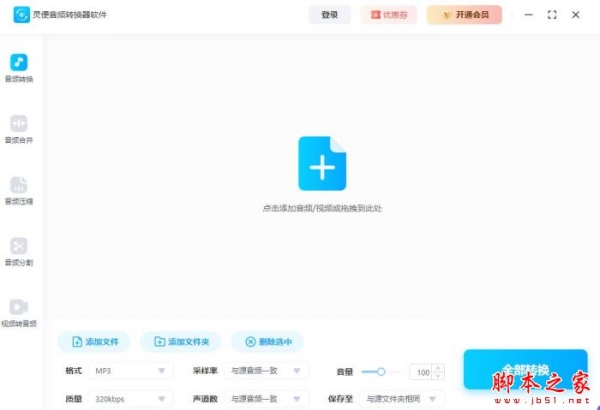600x410 pixels.
Task: Close the application window
Action: pos(576,15)
